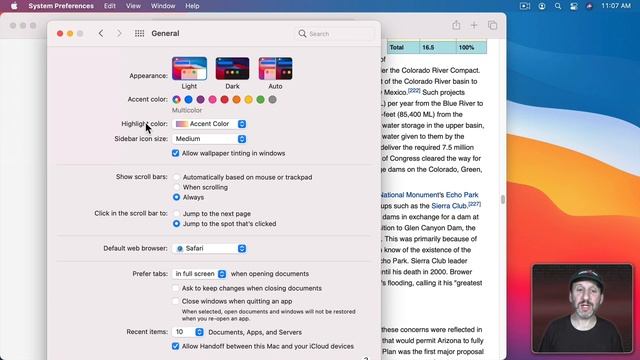640x360 pixels.
Task: Click the Siri menu bar icon
Action: pyautogui.click(x=589, y=6)
